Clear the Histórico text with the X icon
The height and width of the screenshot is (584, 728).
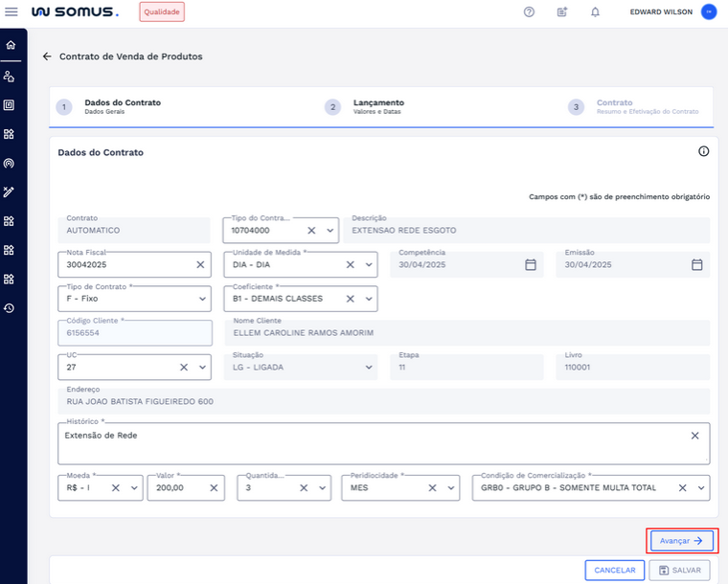[x=695, y=436]
